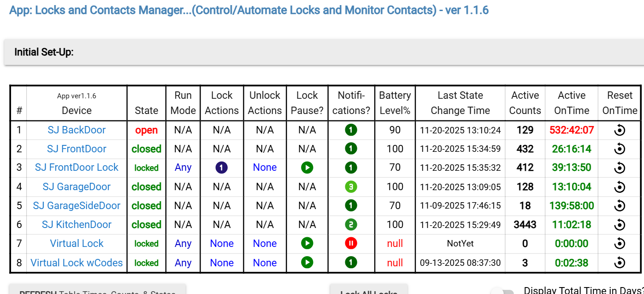Open Lock Actions icon for SJ FrontDoor Lock
This screenshot has width=644, height=294.
pyautogui.click(x=222, y=168)
